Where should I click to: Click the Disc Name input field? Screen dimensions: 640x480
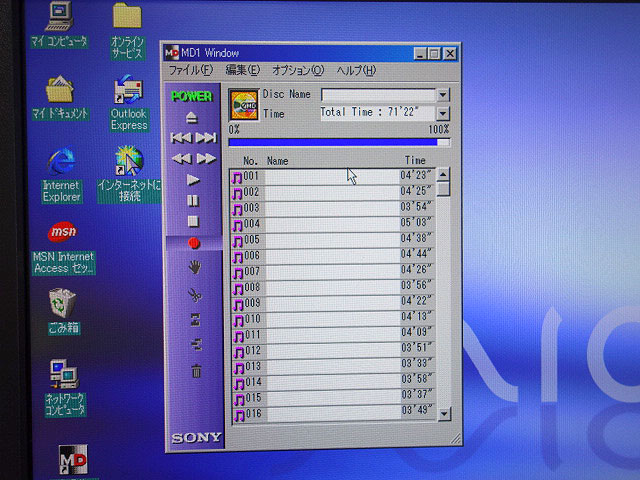378,95
